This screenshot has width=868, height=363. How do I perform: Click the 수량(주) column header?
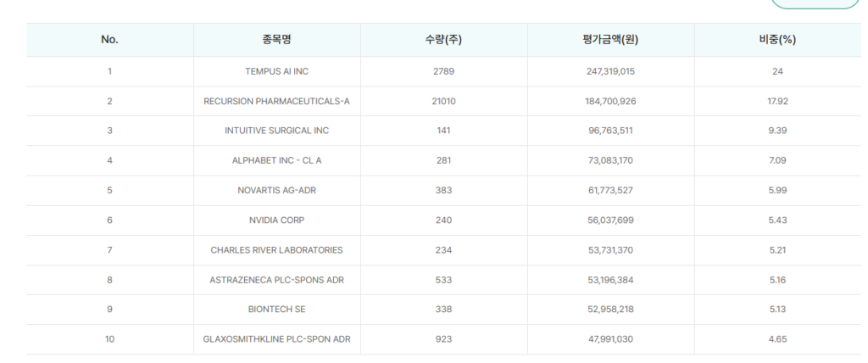[444, 40]
